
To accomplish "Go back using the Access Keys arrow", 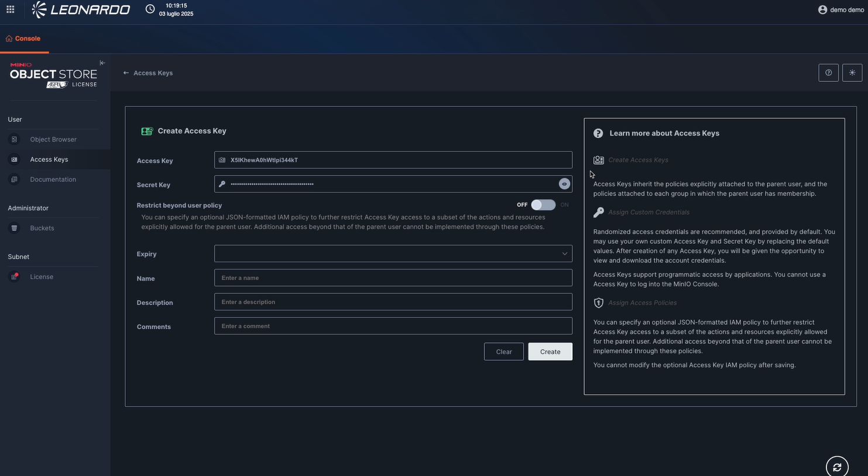I will (x=126, y=73).
